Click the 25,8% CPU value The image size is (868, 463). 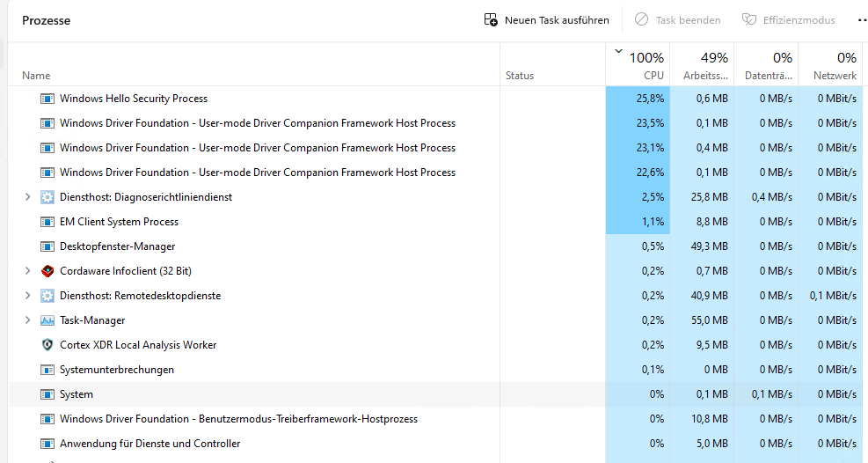[650, 99]
